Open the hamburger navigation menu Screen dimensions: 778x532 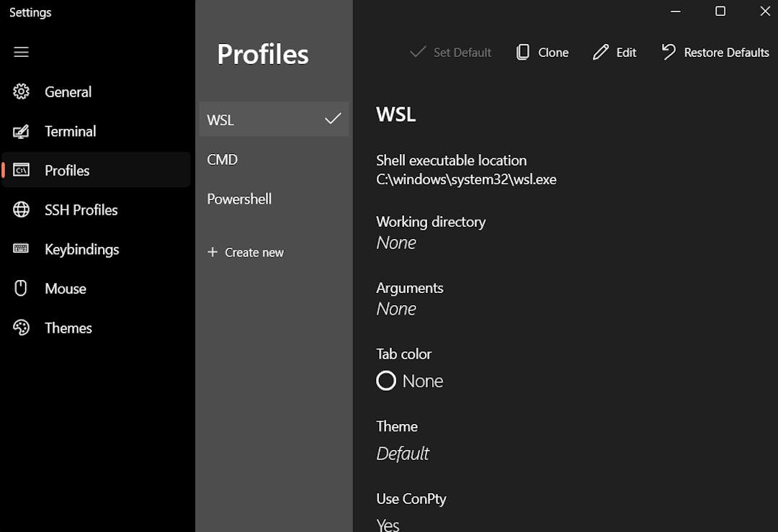coord(21,52)
